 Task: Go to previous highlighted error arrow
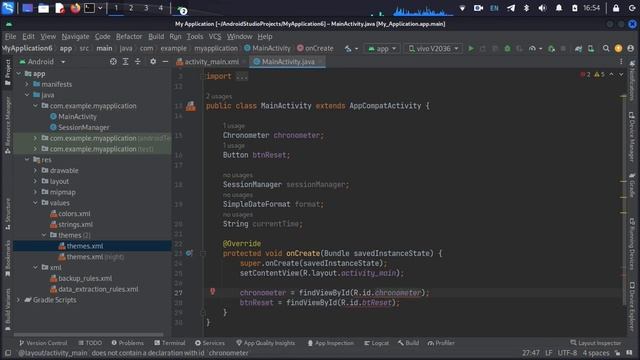tap(611, 74)
